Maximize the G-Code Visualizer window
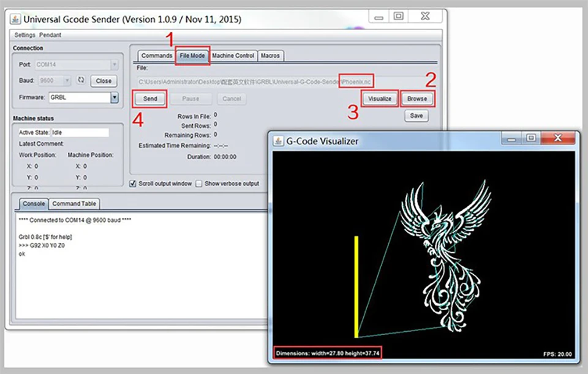The height and width of the screenshot is (374, 588). pos(531,138)
